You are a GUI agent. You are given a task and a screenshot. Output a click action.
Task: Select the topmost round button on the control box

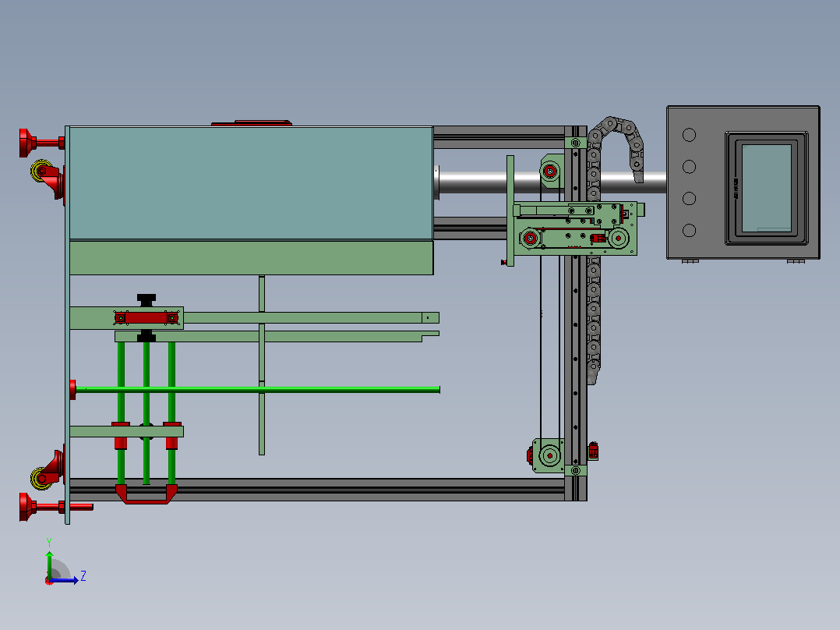(689, 135)
